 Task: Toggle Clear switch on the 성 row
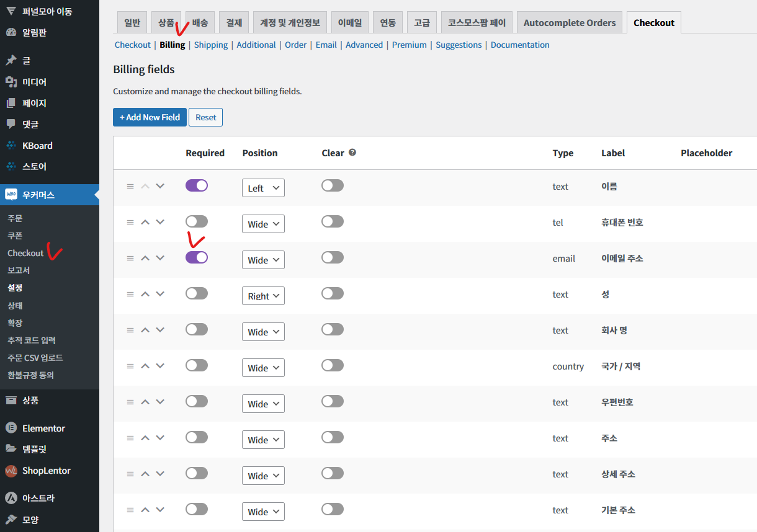tap(333, 293)
